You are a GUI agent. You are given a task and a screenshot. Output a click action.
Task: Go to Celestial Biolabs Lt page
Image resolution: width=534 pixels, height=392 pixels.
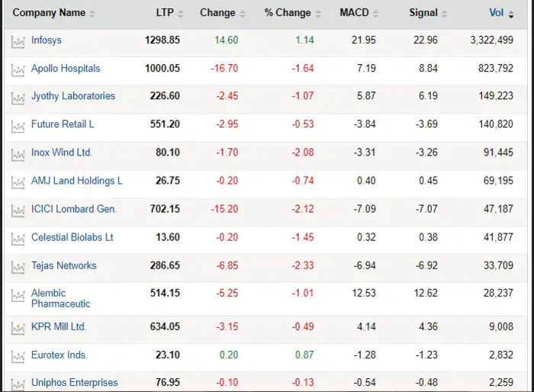[x=72, y=237]
